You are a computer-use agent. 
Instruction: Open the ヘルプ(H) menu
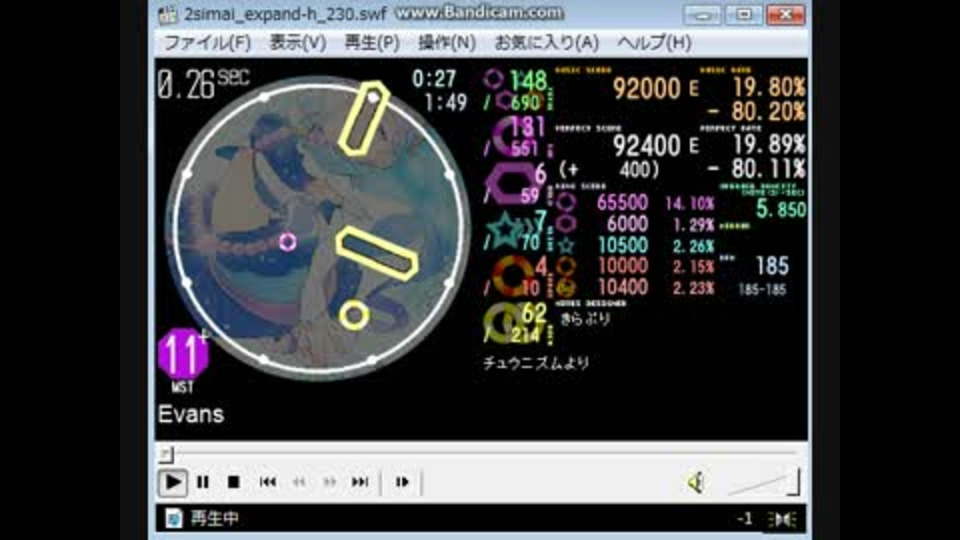coord(654,42)
